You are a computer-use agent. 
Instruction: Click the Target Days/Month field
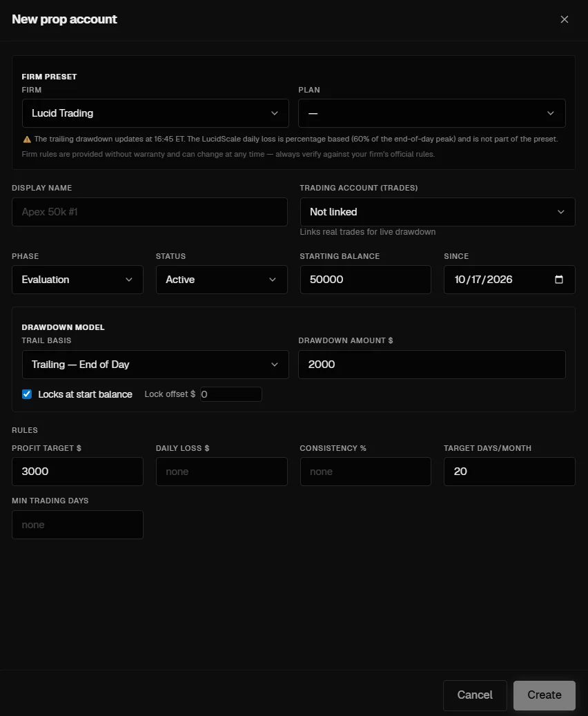pyautogui.click(x=509, y=472)
